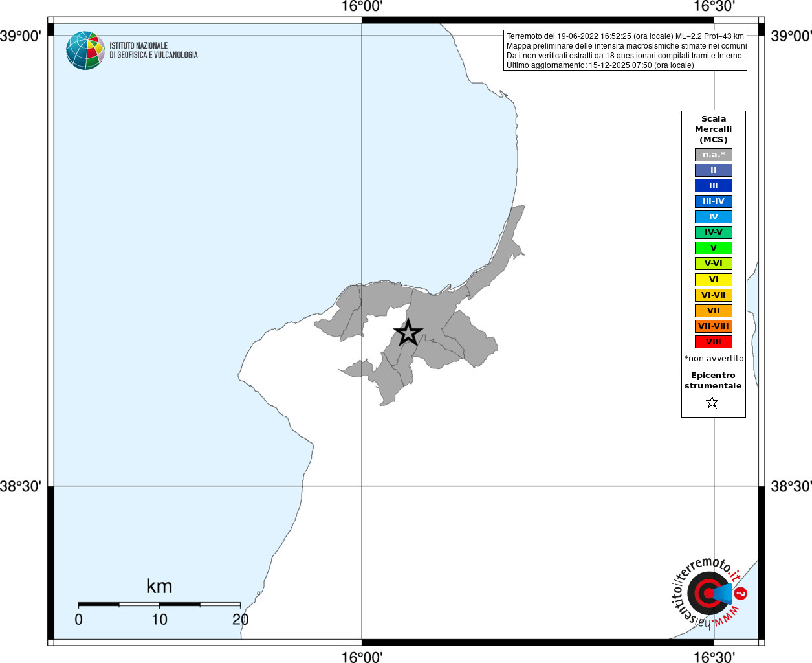The height and width of the screenshot is (663, 812).
Task: Click the yellow VI legend swatch
Action: [714, 280]
